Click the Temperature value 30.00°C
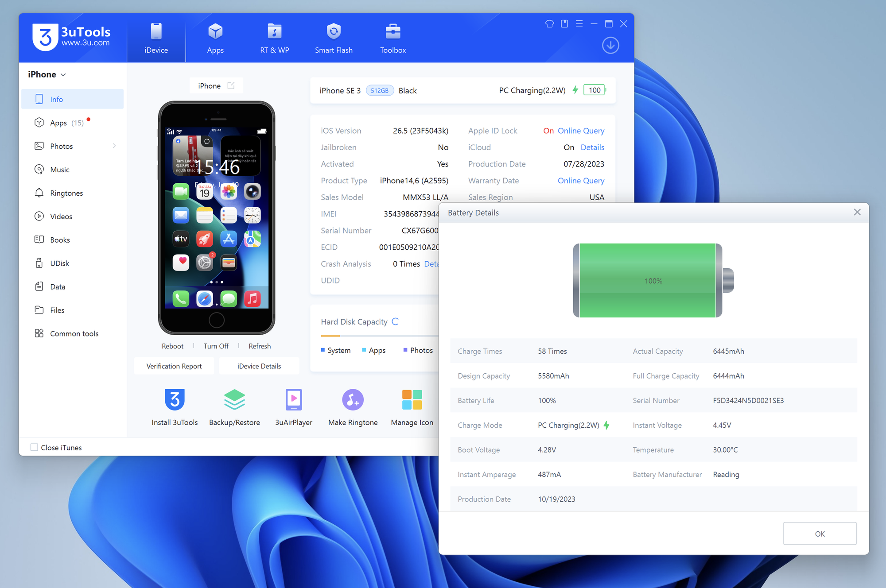886x588 pixels. click(x=725, y=450)
